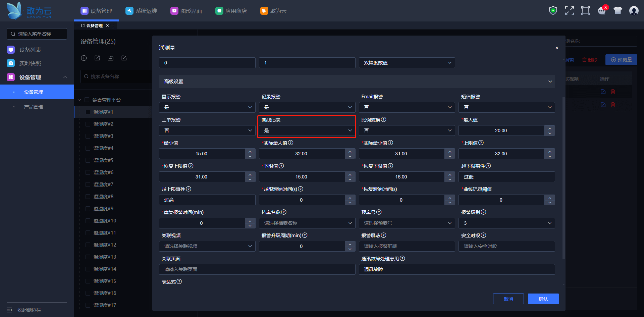Click help icon next to 比例变换
The image size is (644, 317).
pos(384,119)
